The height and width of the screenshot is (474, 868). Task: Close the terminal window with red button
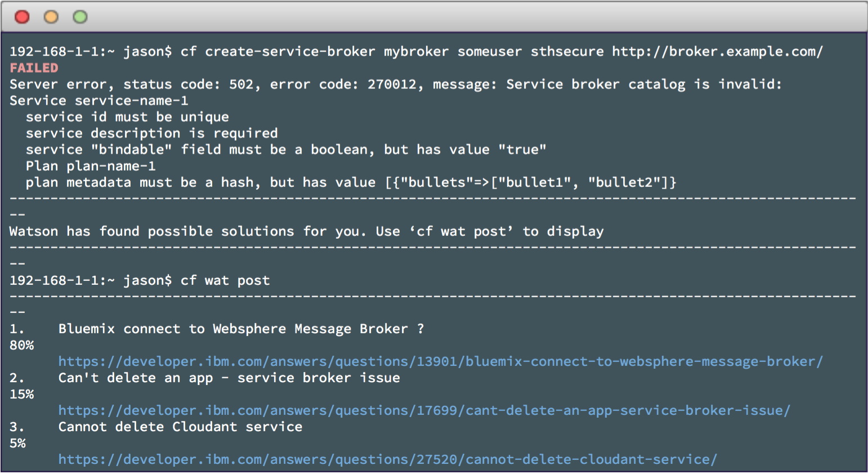click(x=22, y=17)
